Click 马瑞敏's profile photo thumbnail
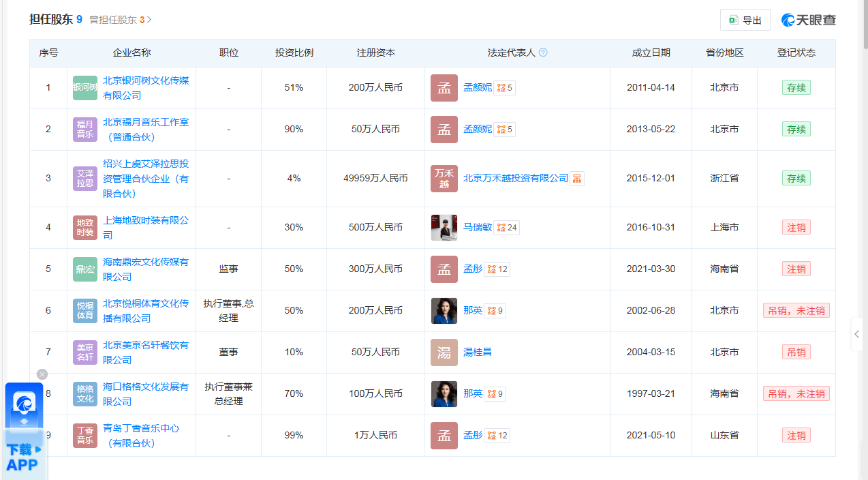This screenshot has width=868, height=480. pyautogui.click(x=444, y=227)
